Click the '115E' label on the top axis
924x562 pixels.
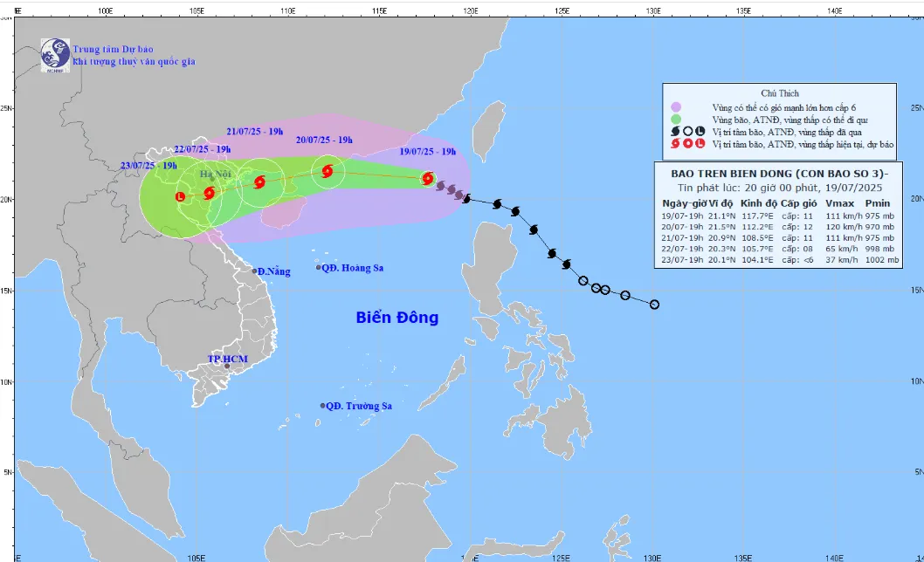[379, 10]
